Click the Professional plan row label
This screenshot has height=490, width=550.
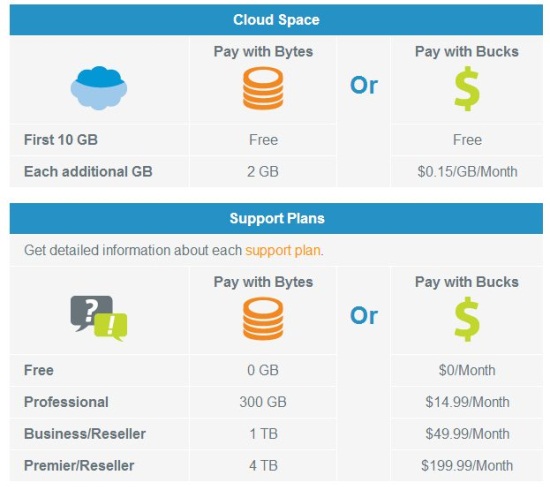tap(66, 402)
